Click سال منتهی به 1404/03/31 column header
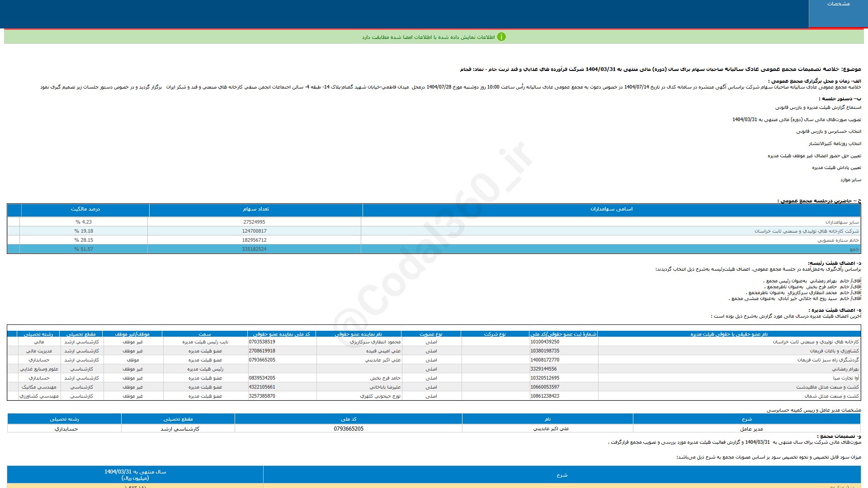The image size is (868, 488). click(x=135, y=474)
